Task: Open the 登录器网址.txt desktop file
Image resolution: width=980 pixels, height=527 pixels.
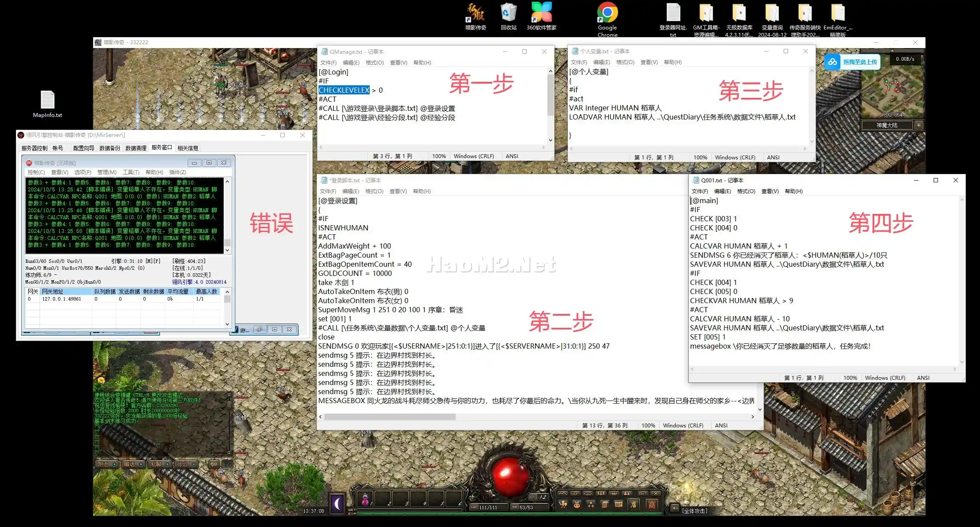Action: tap(673, 19)
